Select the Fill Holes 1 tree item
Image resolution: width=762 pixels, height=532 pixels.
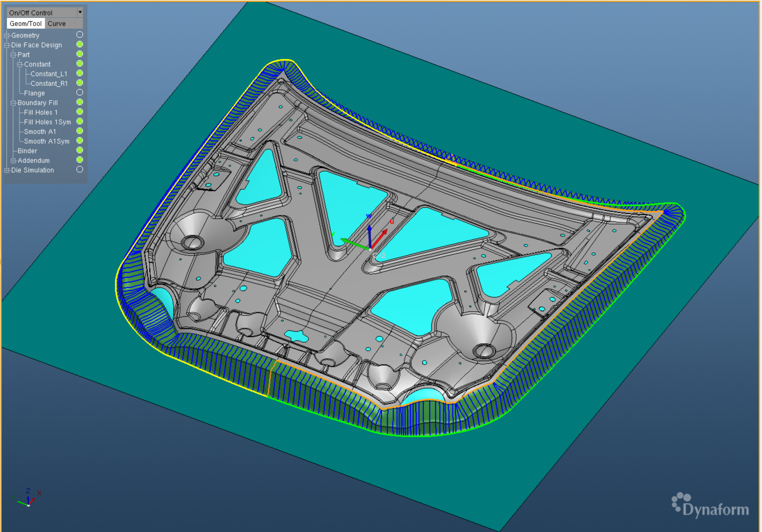point(41,113)
